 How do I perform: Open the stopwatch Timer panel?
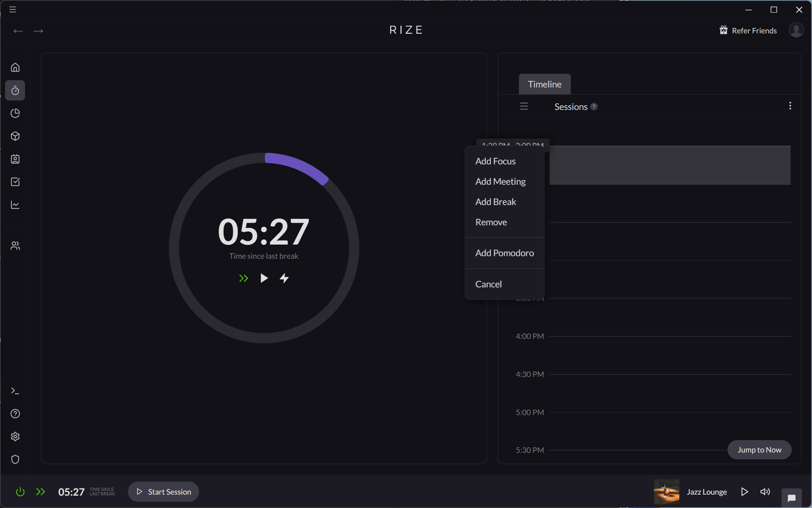(x=15, y=90)
